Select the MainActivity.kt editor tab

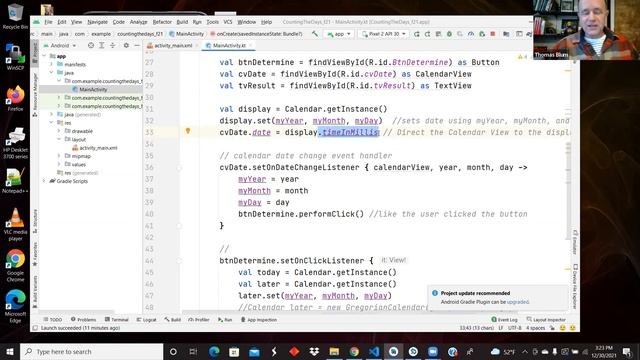point(229,45)
